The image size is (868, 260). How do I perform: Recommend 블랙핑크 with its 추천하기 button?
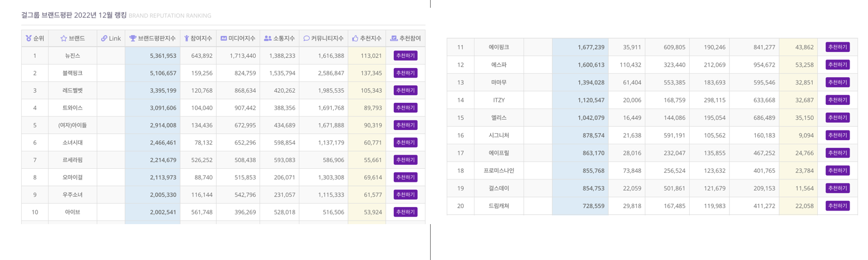[x=405, y=73]
